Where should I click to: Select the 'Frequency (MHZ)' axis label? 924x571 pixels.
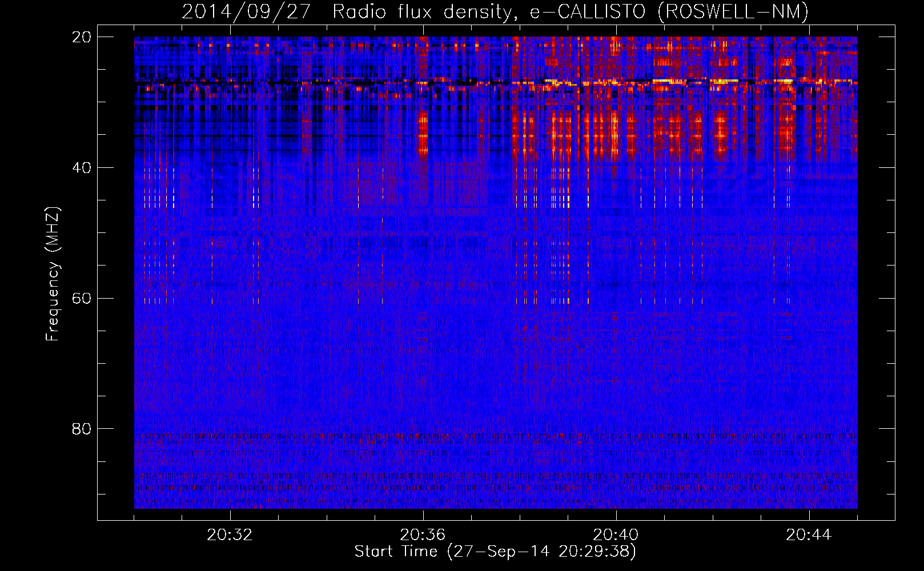point(53,274)
